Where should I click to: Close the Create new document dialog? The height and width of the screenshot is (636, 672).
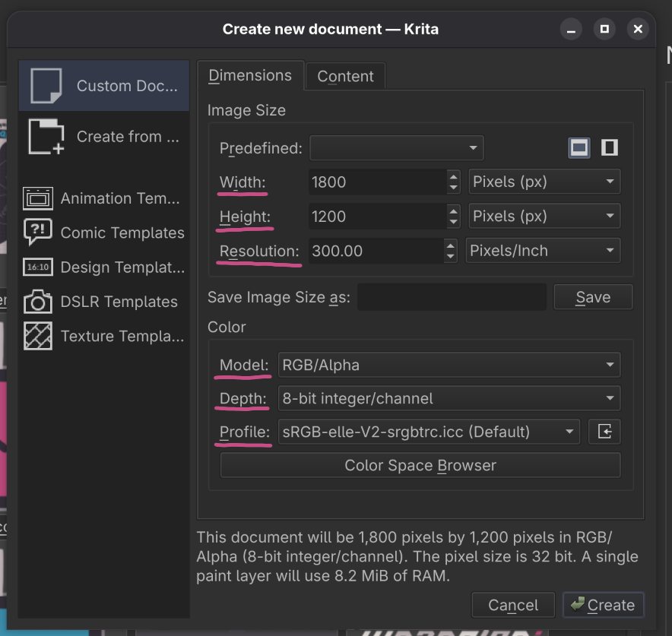click(638, 29)
